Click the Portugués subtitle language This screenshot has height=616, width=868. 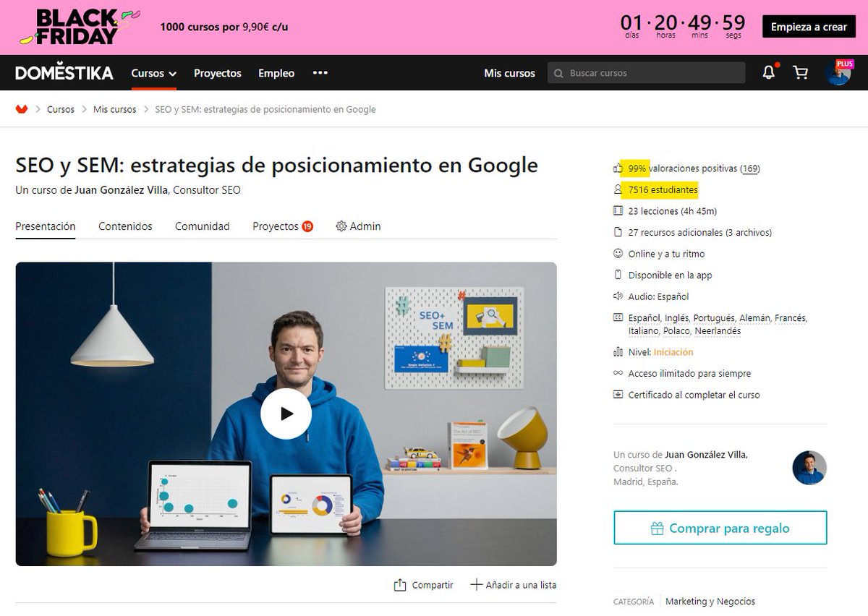click(x=714, y=318)
